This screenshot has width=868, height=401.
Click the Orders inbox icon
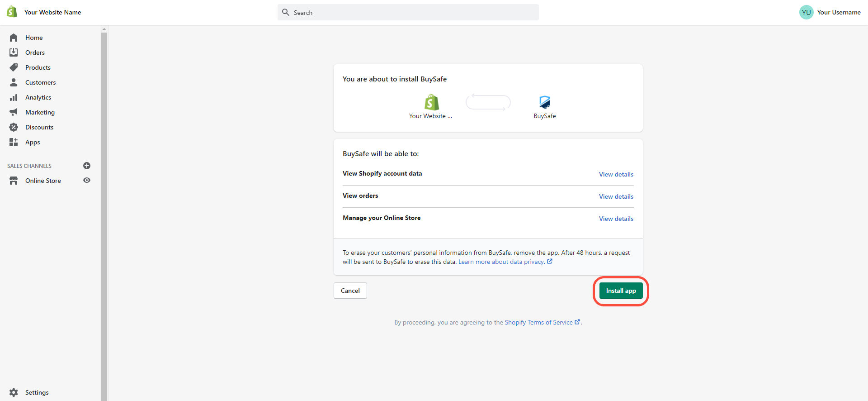pos(14,53)
